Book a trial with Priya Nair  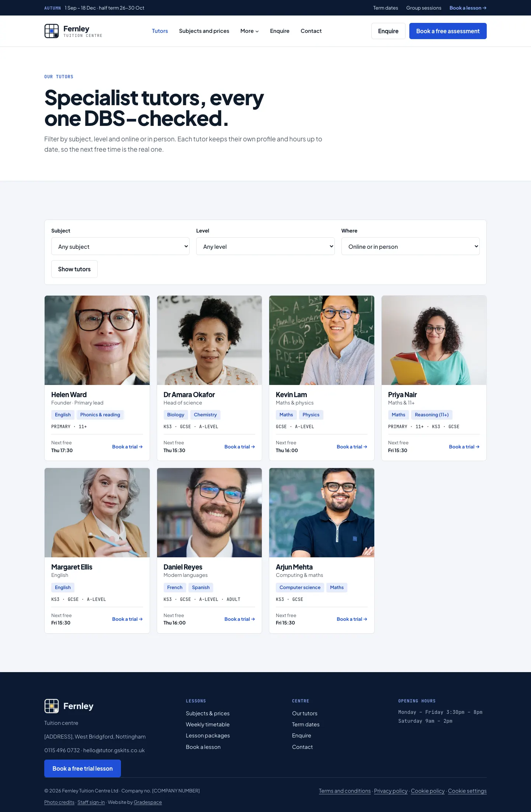pyautogui.click(x=464, y=447)
